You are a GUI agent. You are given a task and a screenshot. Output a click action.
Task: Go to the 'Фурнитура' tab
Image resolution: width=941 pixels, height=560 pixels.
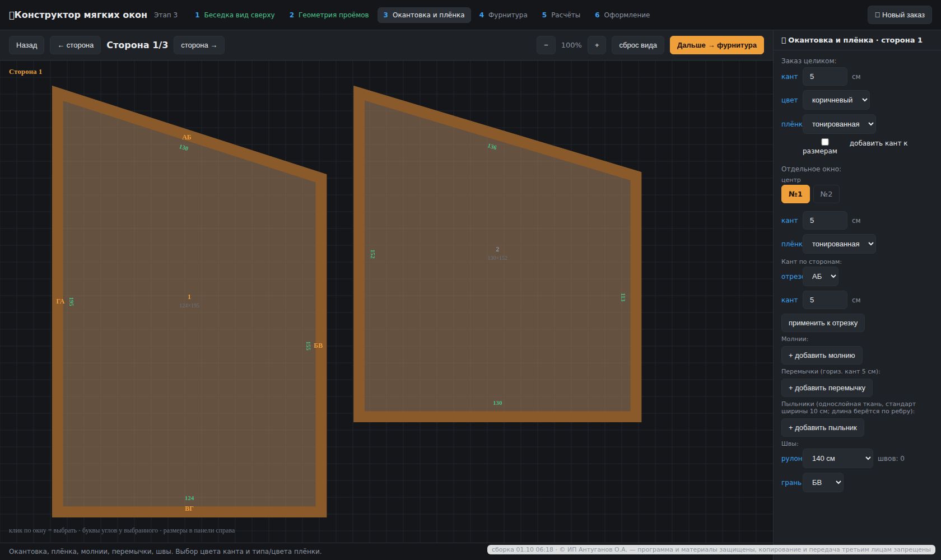503,15
